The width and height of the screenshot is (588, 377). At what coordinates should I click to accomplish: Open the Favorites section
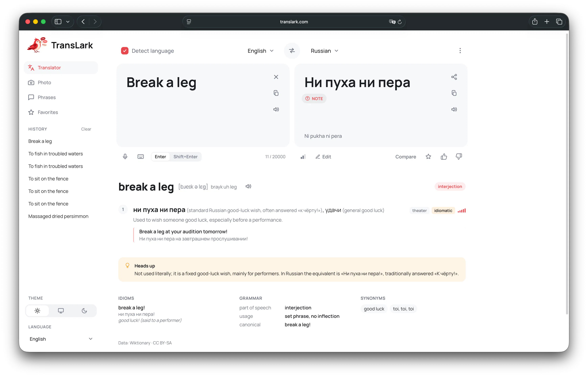(61, 112)
